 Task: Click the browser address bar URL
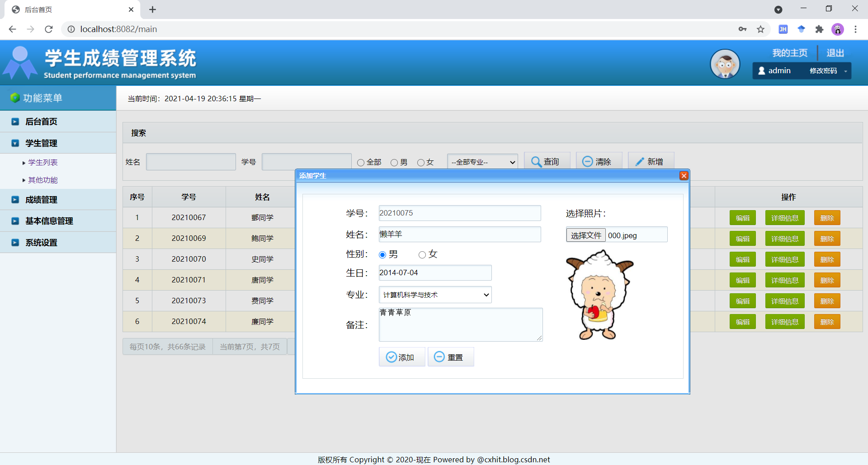[x=118, y=29]
